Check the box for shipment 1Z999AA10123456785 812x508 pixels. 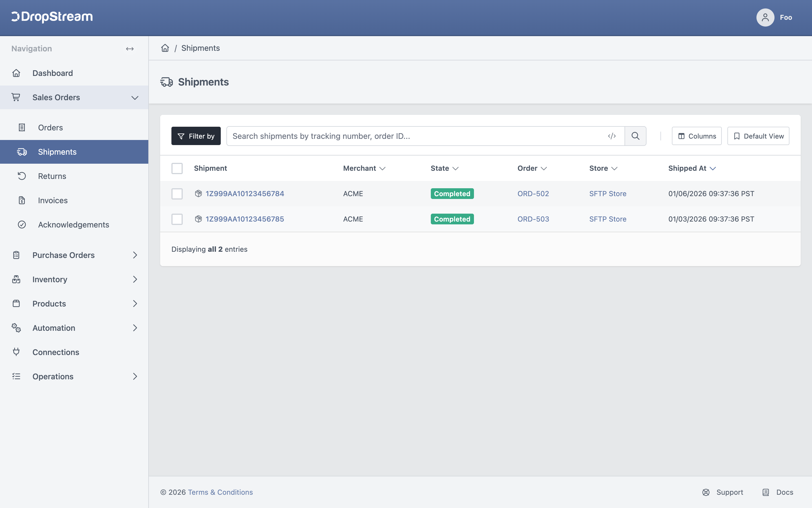coord(177,219)
